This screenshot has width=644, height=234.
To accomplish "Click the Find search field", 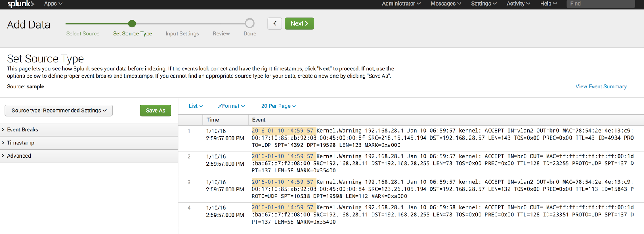I will (x=601, y=4).
